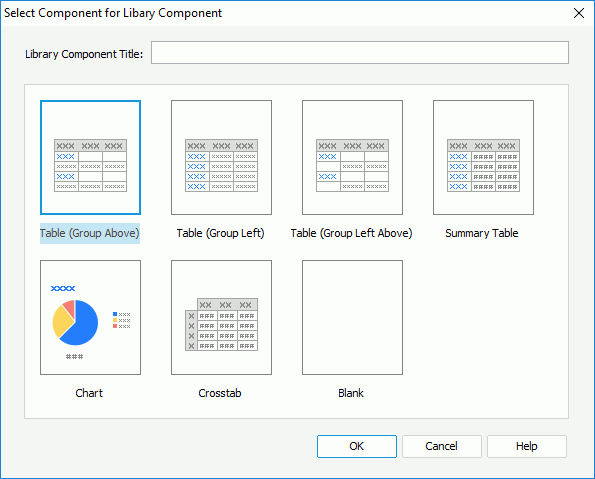Click the 'Blank' label text
Screen dimensions: 595x479
click(x=351, y=393)
